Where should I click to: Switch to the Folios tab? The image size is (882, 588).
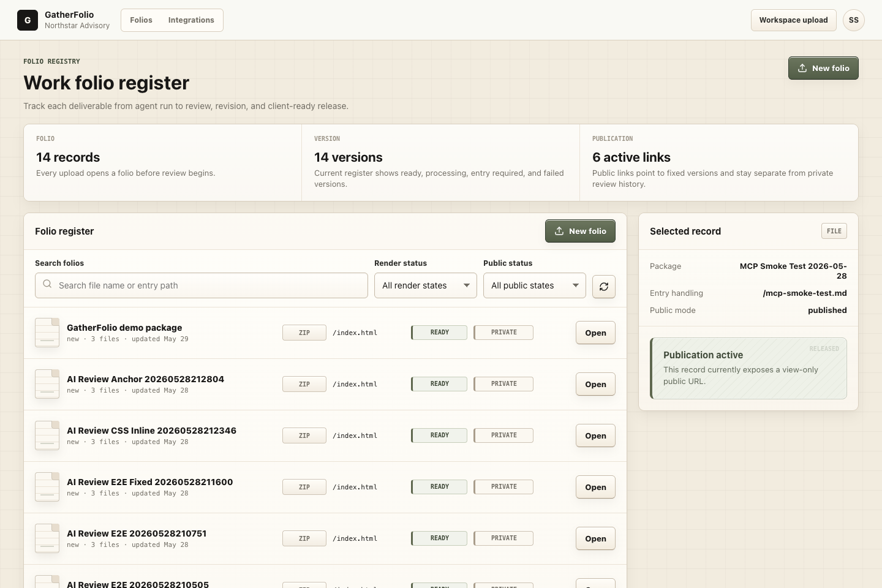(141, 20)
